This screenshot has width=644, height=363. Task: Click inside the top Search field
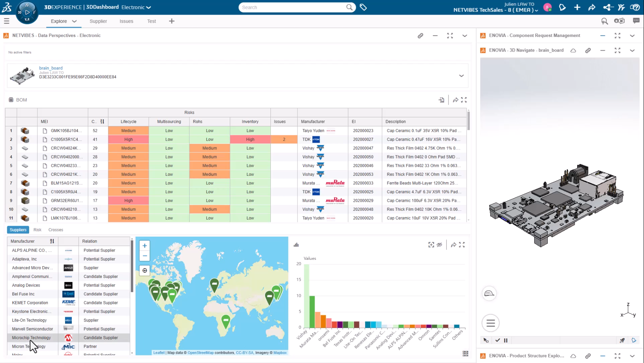(291, 7)
